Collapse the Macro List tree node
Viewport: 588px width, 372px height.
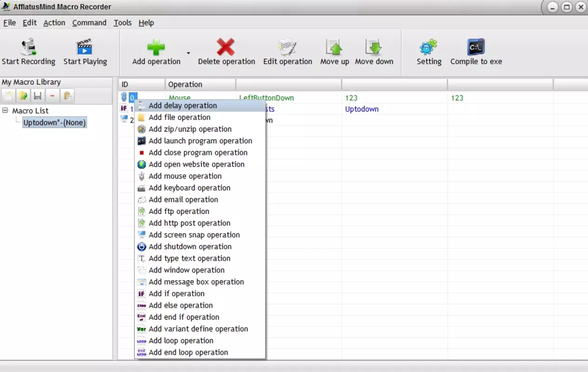coord(5,111)
